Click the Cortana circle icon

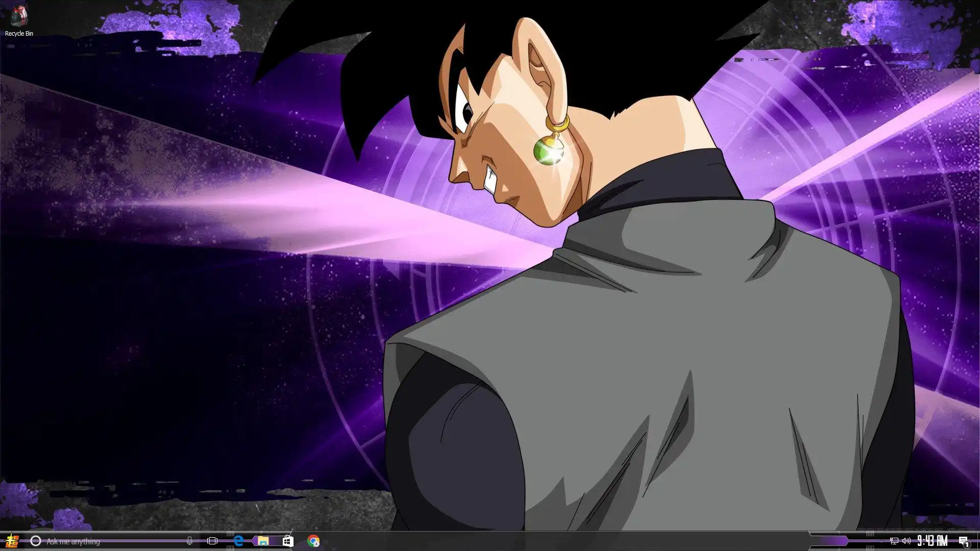point(35,541)
